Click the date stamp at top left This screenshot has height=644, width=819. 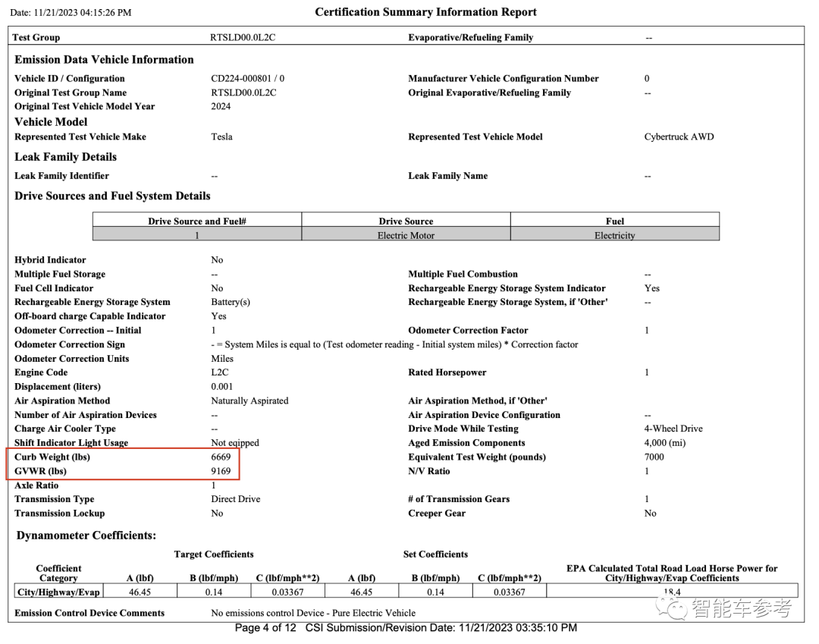[71, 13]
